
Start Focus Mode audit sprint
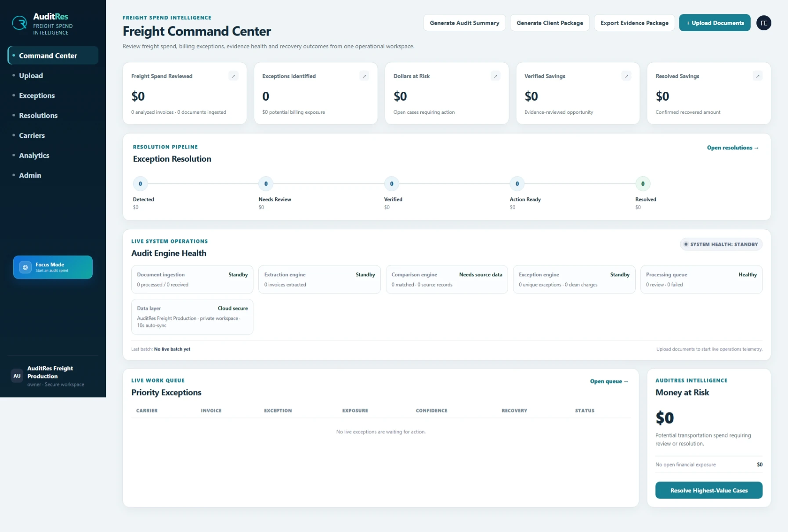coord(53,267)
